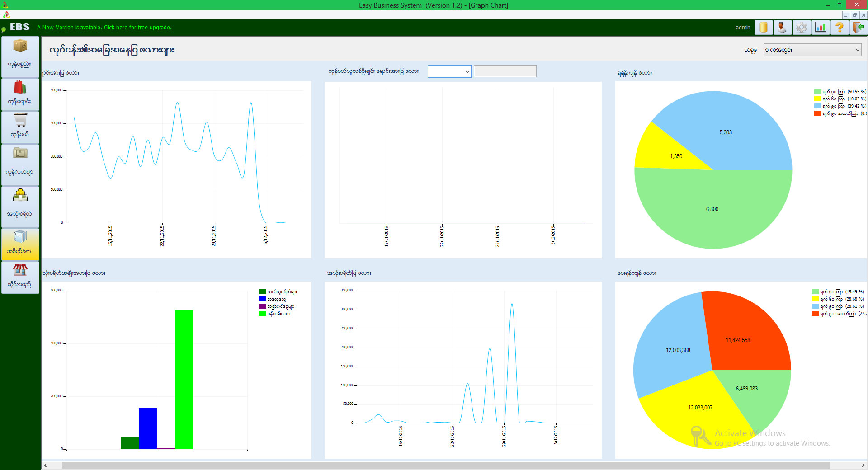Click the bottom right pie chart title
The image size is (868, 470).
point(637,273)
